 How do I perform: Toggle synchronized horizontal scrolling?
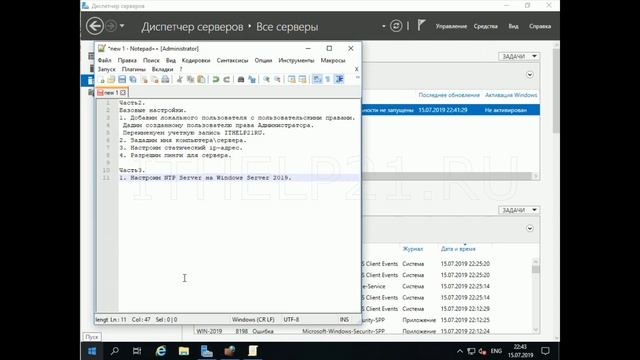click(x=302, y=79)
